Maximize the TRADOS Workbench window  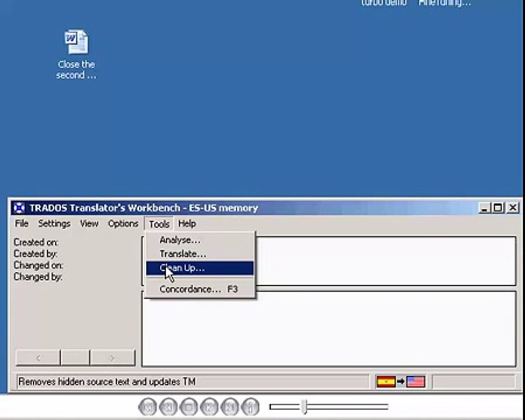click(x=498, y=208)
